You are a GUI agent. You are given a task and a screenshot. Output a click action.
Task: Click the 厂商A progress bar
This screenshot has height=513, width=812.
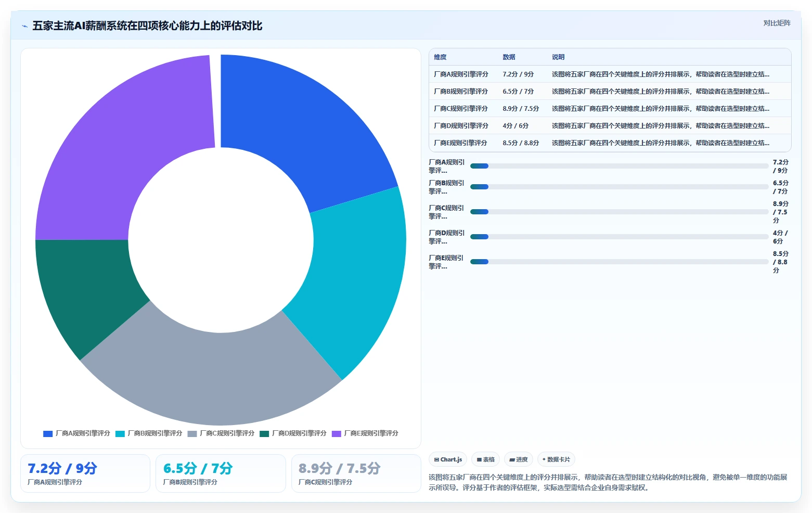(x=620, y=166)
